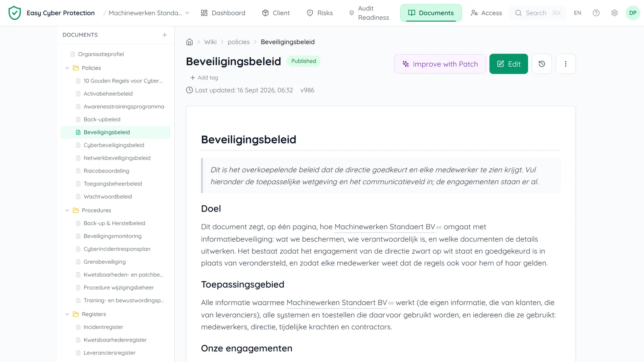Click the Organisatieprofiel file icon
The image size is (644, 362).
pyautogui.click(x=73, y=54)
